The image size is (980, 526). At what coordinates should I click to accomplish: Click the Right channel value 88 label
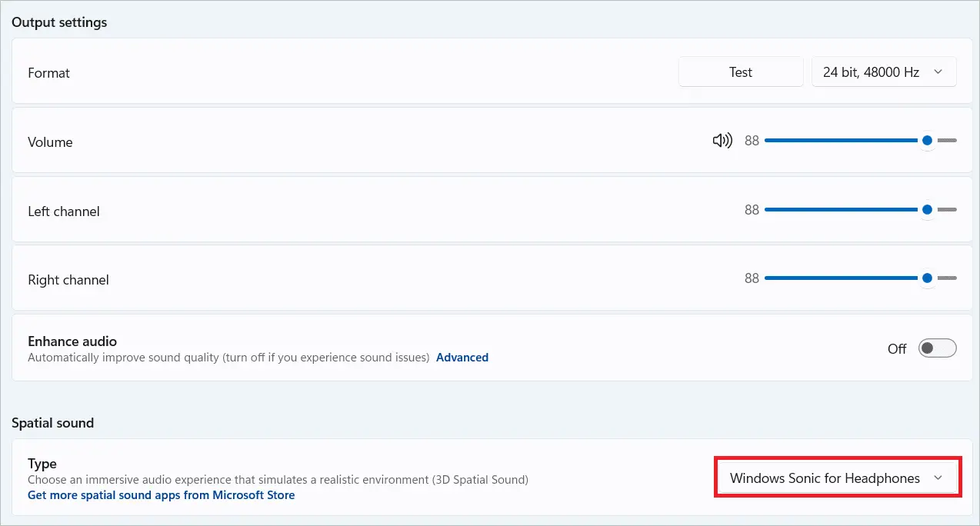pos(752,278)
